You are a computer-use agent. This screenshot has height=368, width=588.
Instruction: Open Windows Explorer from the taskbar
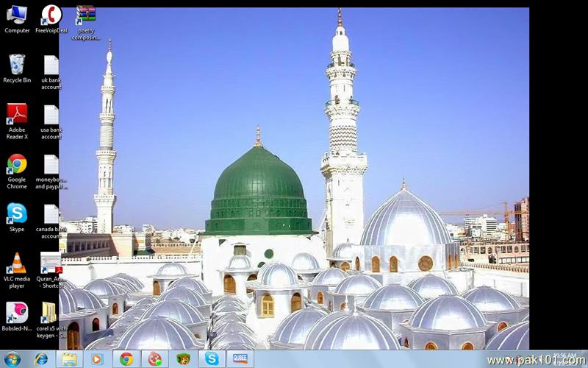tap(69, 359)
